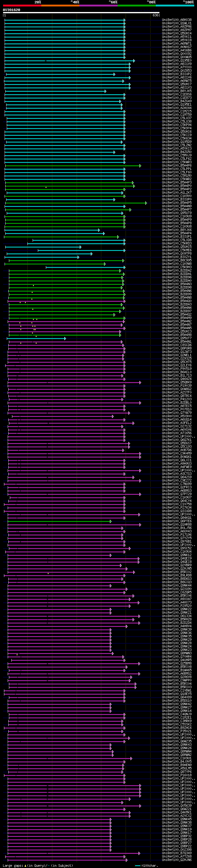Viewport: 197px width, 868px height.
Task: Select label UniRef100_C5M1M0
Action: pyautogui.click(x=177, y=176)
